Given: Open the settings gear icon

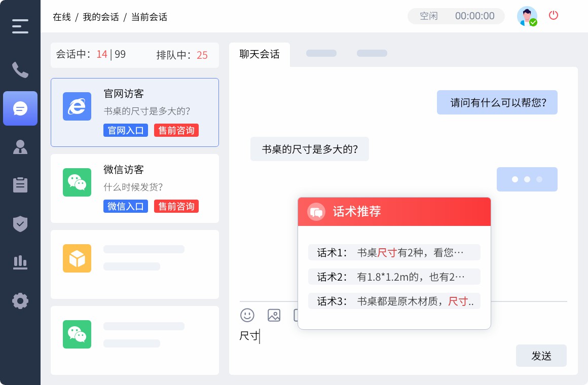Looking at the screenshot, I should 20,301.
